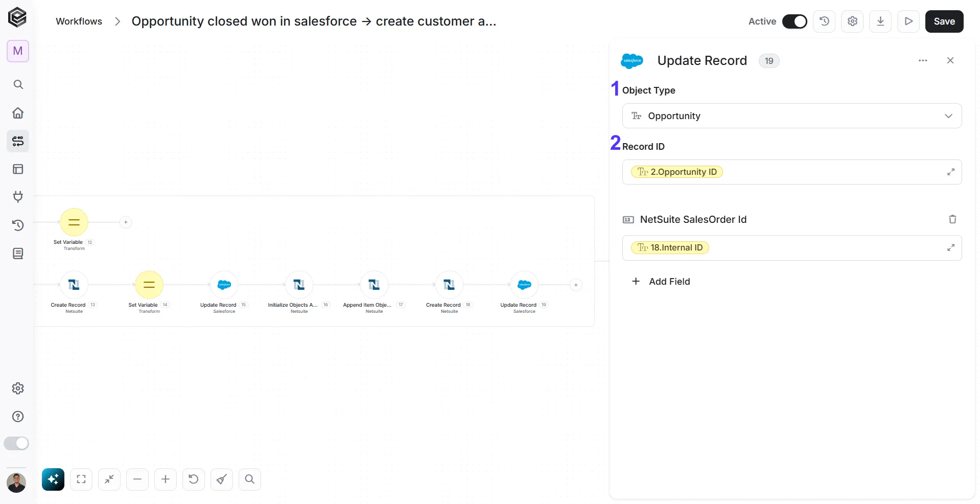
Task: Click the download/export workflow icon
Action: point(880,21)
